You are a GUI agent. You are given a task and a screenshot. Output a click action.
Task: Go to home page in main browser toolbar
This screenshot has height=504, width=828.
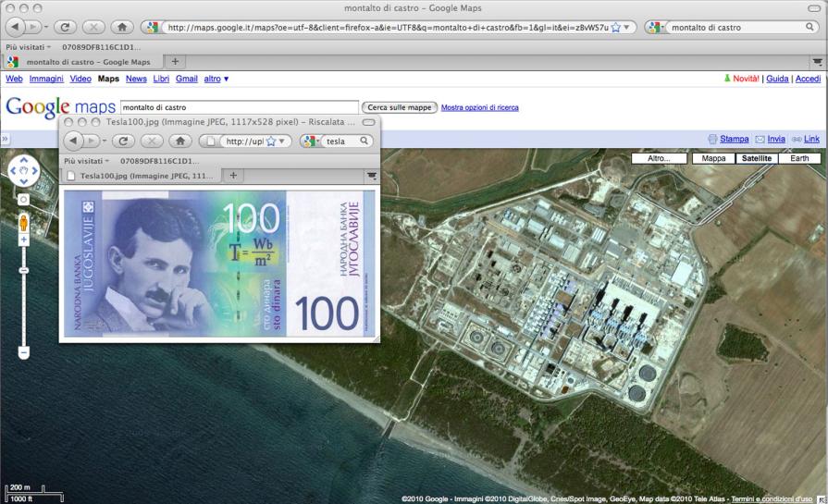[x=121, y=28]
